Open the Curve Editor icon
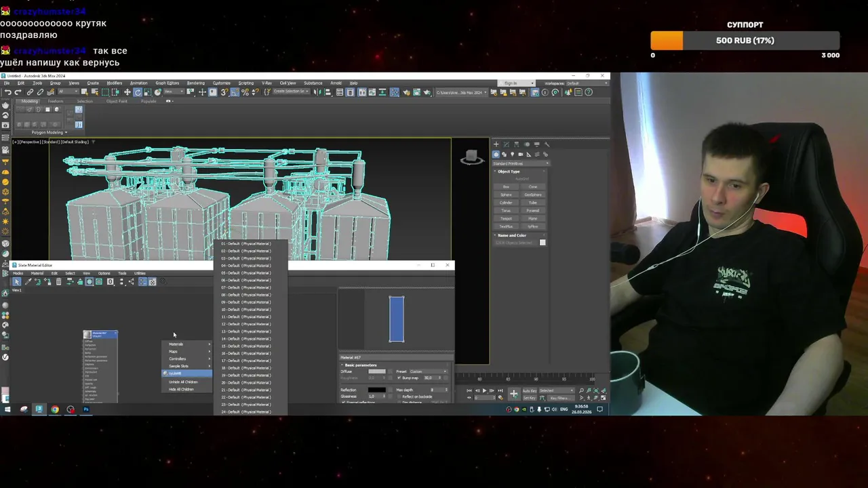Image resolution: width=868 pixels, height=488 pixels. 372,92
